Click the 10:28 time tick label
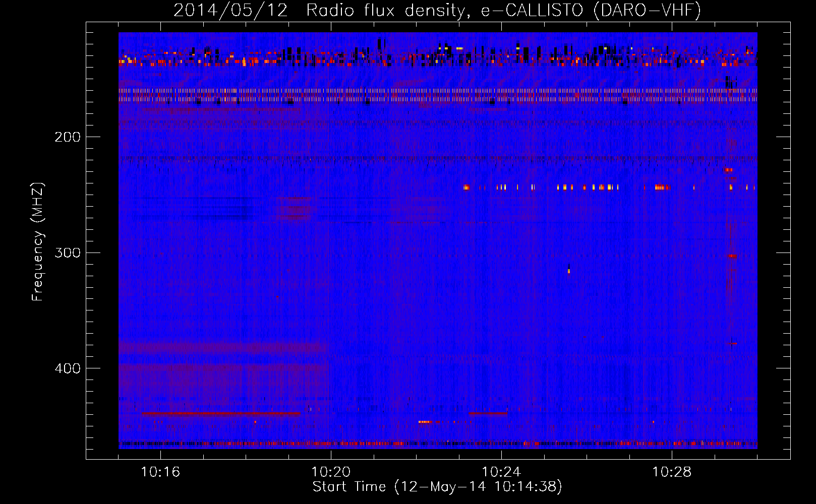Screen dimensions: 816x504 click(672, 472)
